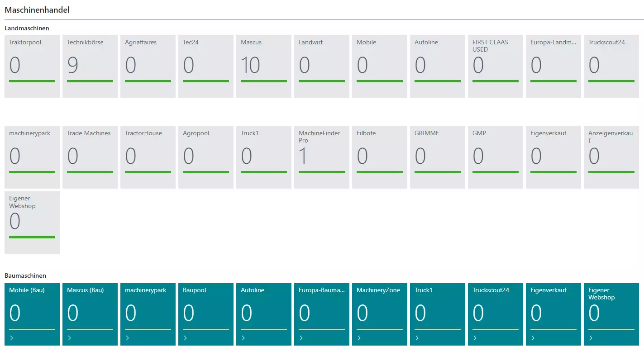
Task: Click the green bar on Eilbote tile
Action: click(x=379, y=172)
